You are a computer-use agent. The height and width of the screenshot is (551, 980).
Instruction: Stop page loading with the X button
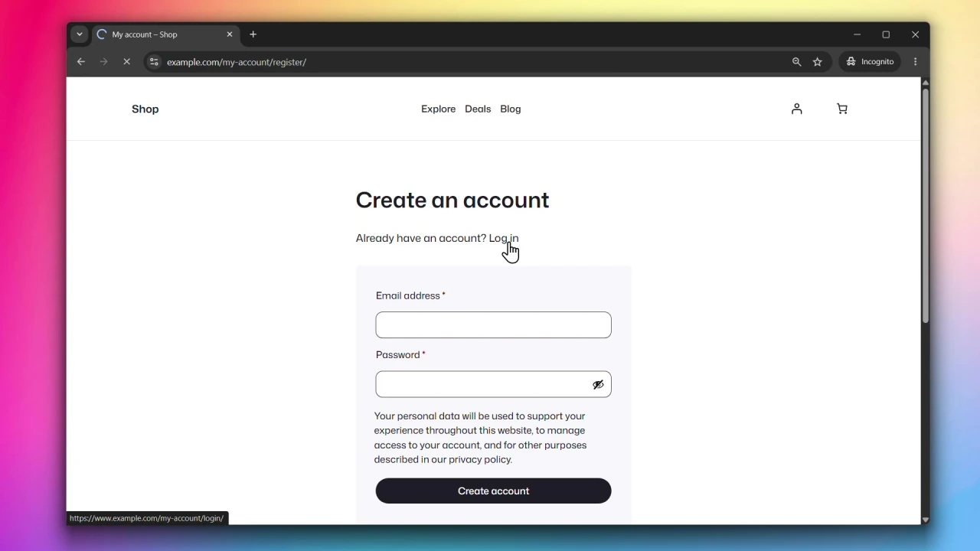coord(127,62)
